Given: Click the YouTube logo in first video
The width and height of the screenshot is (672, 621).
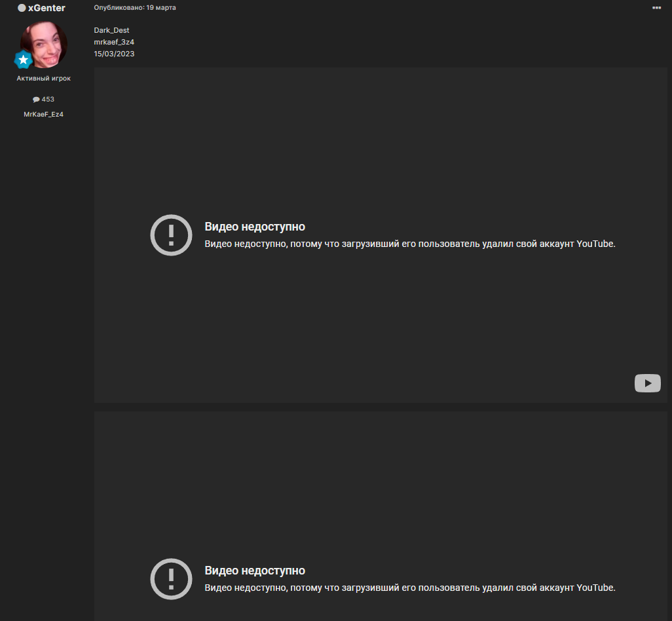Looking at the screenshot, I should (647, 383).
